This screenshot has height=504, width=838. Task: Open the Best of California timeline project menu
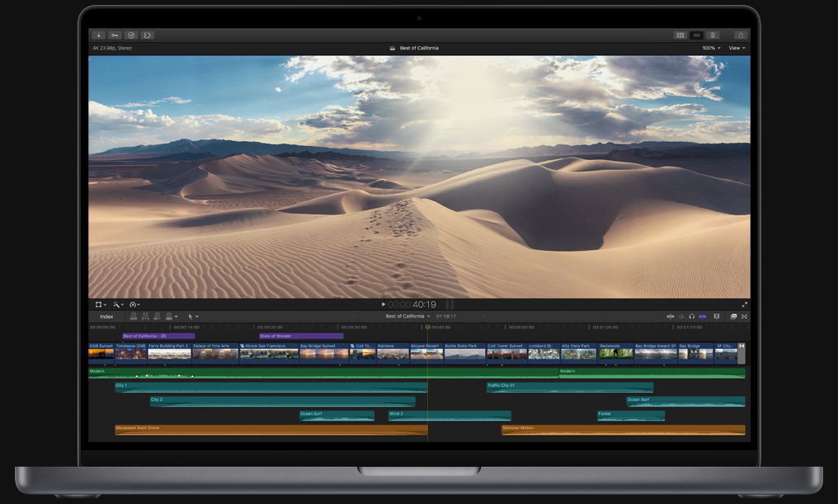(407, 317)
